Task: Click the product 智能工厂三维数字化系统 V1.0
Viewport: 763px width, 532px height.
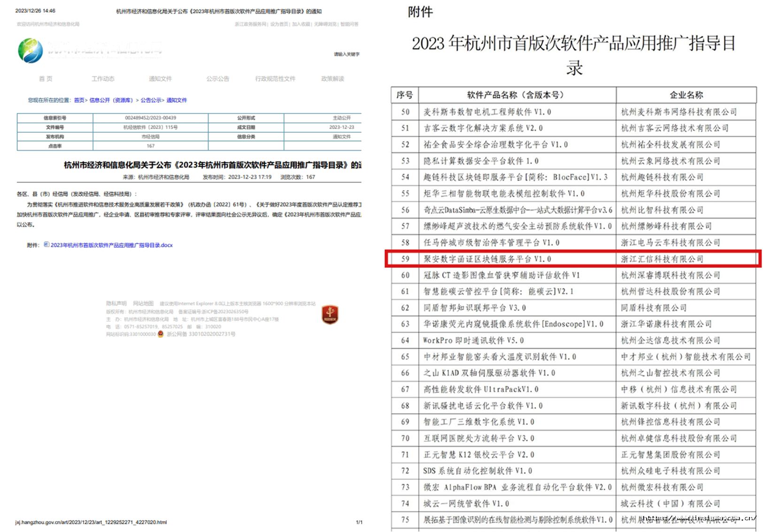Action: click(479, 422)
